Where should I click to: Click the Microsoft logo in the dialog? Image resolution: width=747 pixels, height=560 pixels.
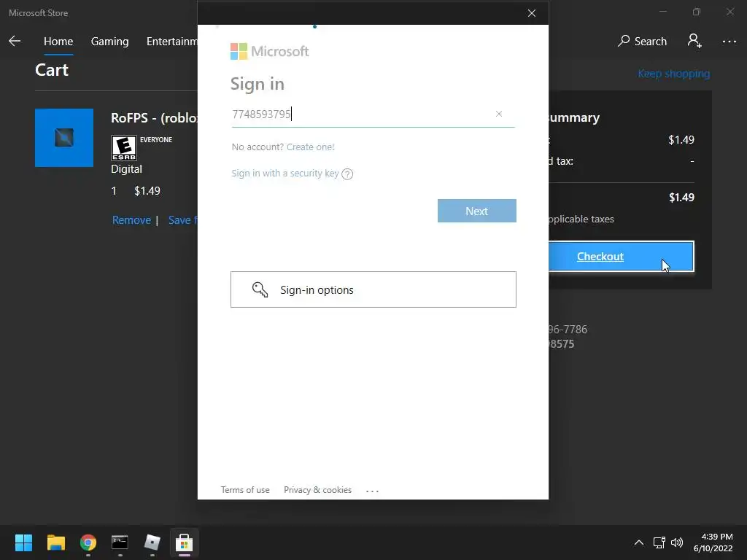pos(270,52)
